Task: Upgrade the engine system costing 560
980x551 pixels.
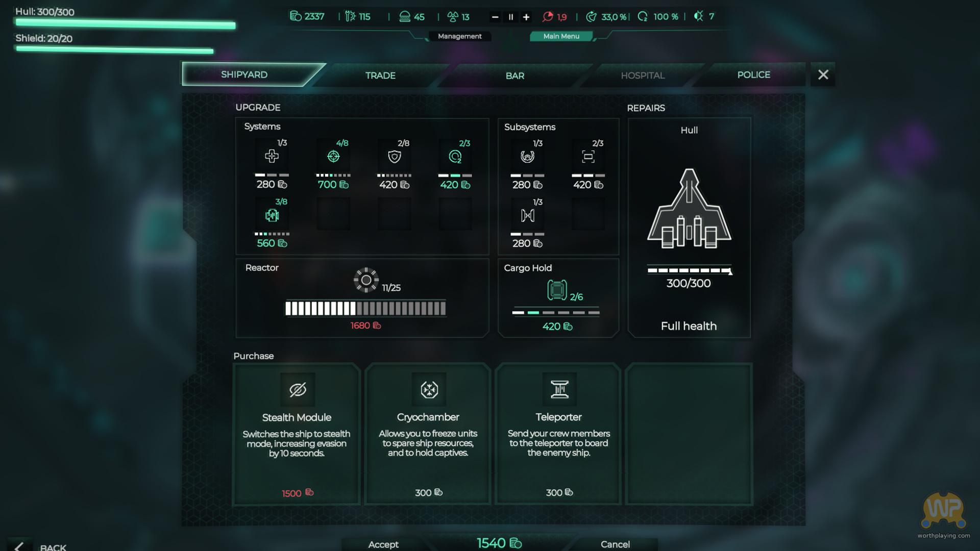Action: coord(272,216)
